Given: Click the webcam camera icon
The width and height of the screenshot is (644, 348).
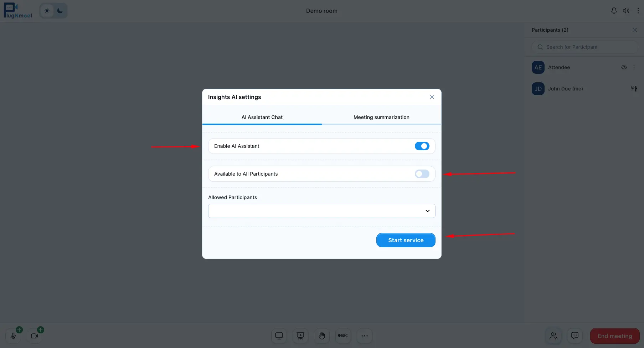Looking at the screenshot, I should tap(35, 336).
